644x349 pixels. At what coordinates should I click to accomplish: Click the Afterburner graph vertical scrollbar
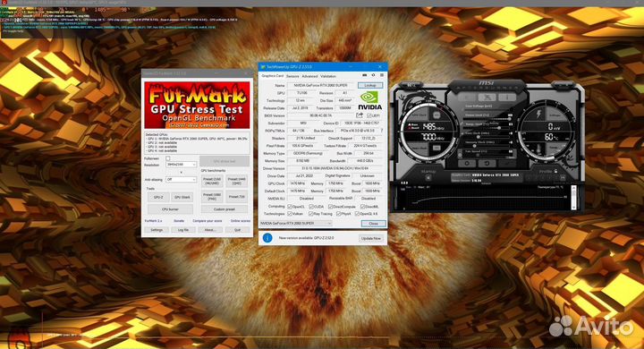573,197
